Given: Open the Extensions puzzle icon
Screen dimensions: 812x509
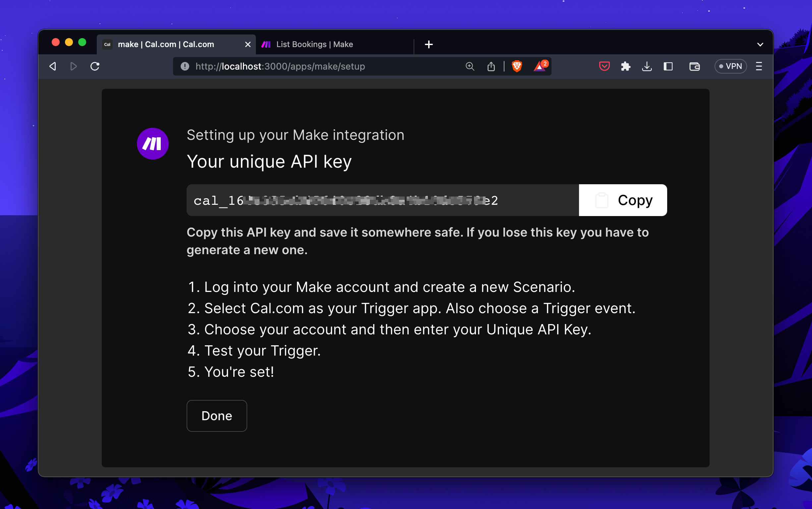Looking at the screenshot, I should click(x=625, y=66).
